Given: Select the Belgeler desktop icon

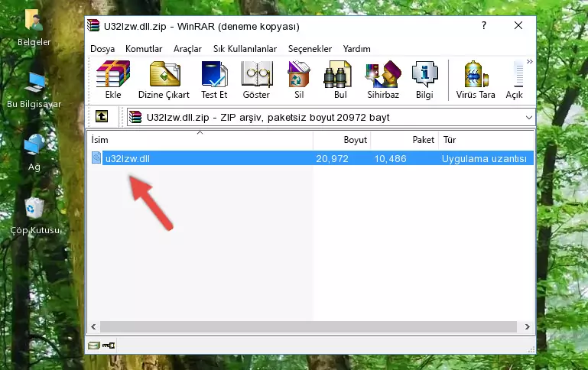Looking at the screenshot, I should coord(34,28).
